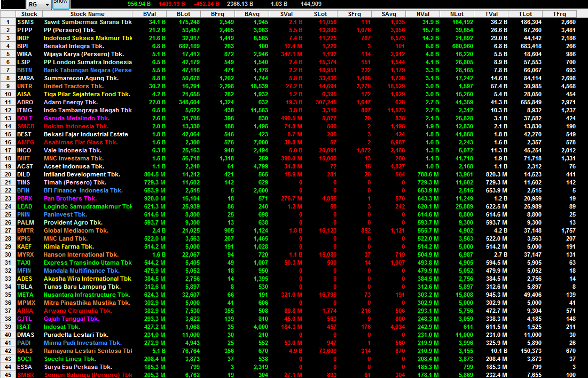The image size is (588, 378).
Task: Open the RG board dropdown
Action: click(x=38, y=4)
